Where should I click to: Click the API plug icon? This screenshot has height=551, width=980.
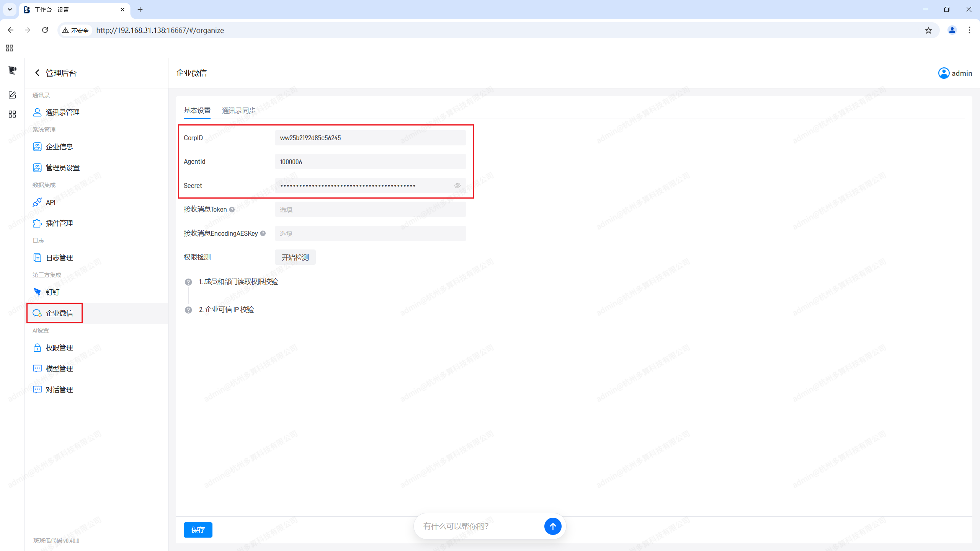[37, 202]
